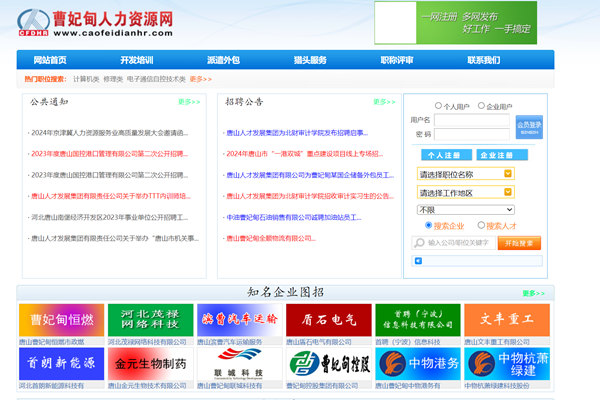
Task: Select 职称评审 in navigation bar
Action: click(x=397, y=60)
